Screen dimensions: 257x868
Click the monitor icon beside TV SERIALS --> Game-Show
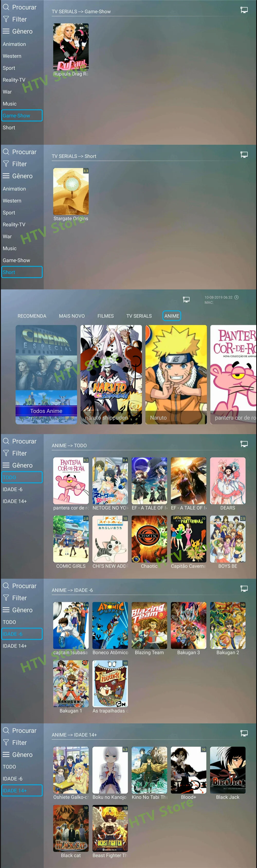point(244,10)
